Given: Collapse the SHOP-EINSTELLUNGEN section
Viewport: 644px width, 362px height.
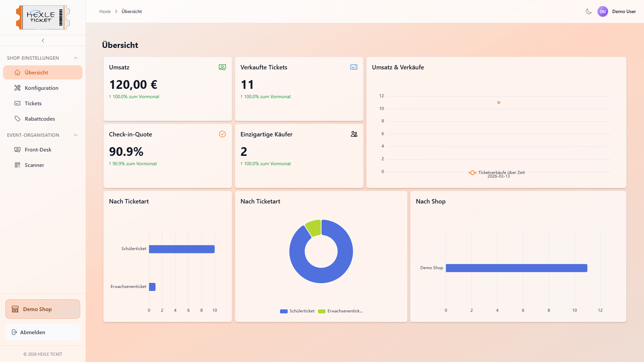Looking at the screenshot, I should 76,58.
